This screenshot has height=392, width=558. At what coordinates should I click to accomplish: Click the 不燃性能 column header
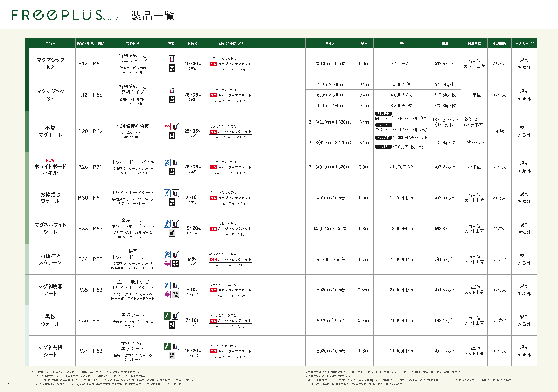[x=499, y=43]
